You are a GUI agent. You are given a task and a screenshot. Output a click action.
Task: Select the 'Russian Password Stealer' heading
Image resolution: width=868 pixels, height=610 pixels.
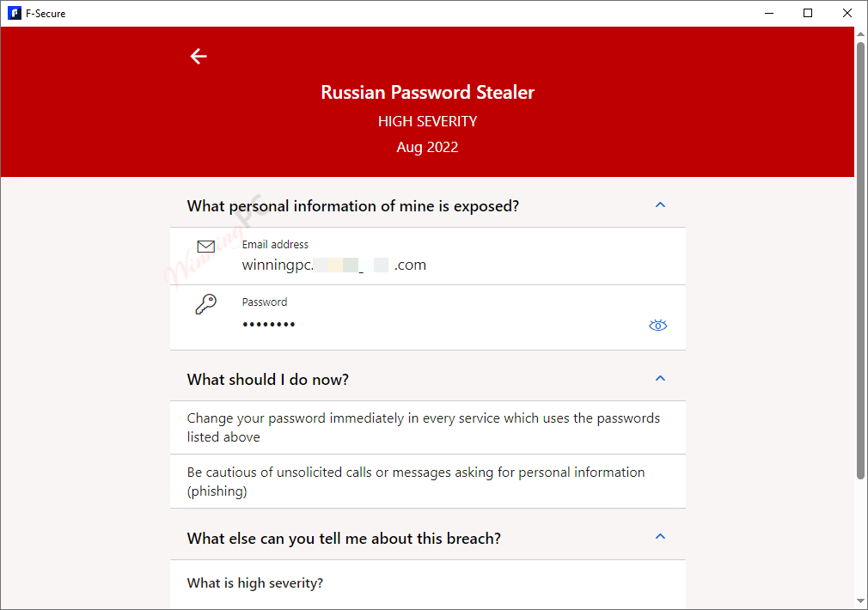[427, 92]
